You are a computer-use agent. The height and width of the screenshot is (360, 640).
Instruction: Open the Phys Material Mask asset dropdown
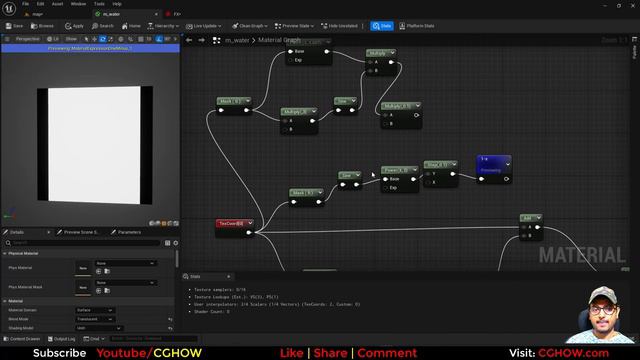(x=125, y=282)
